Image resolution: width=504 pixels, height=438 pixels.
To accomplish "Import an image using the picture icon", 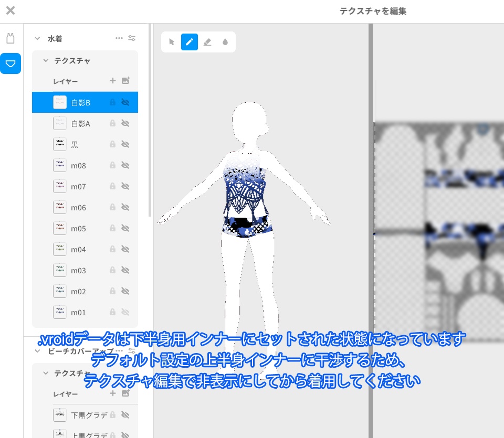I will (x=125, y=80).
